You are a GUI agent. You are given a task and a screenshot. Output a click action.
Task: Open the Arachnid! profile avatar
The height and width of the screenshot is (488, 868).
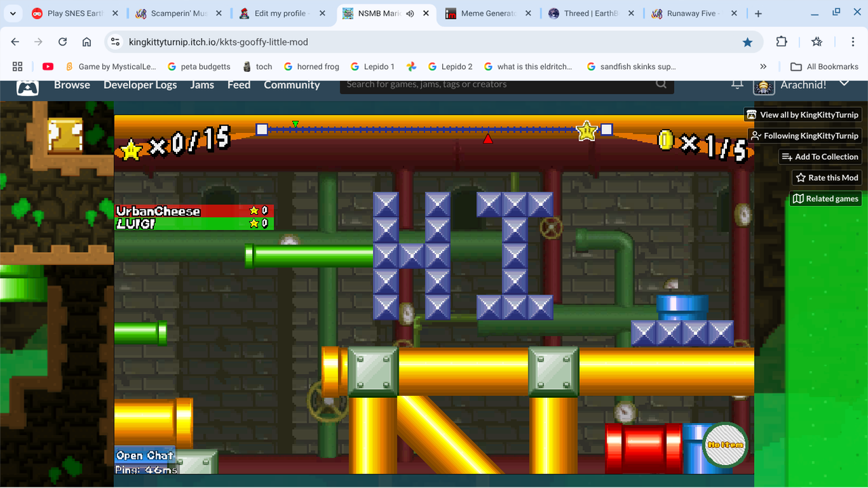coord(764,86)
